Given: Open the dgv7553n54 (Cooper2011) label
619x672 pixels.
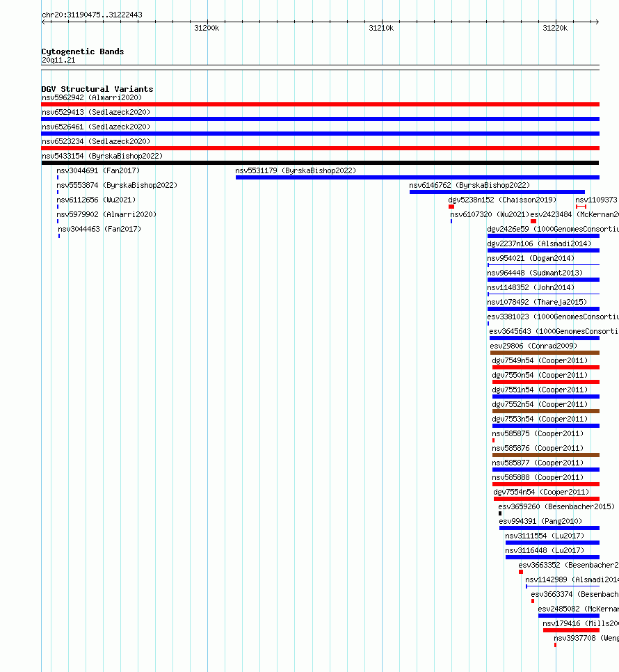Looking at the screenshot, I should (x=540, y=418).
